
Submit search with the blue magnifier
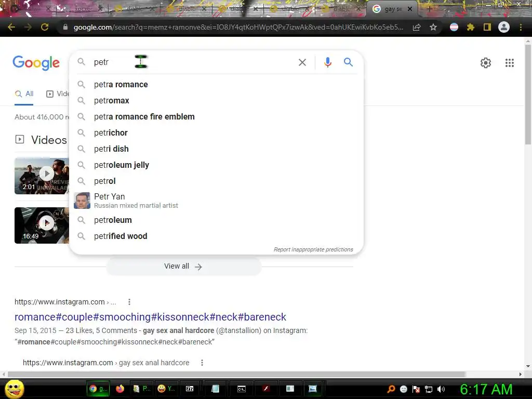tap(348, 62)
